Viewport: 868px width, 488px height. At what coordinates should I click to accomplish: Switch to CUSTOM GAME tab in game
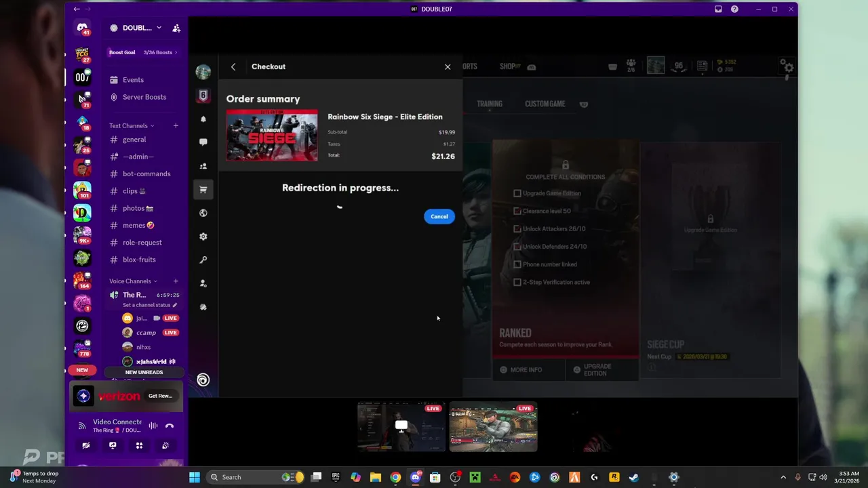[x=545, y=104]
